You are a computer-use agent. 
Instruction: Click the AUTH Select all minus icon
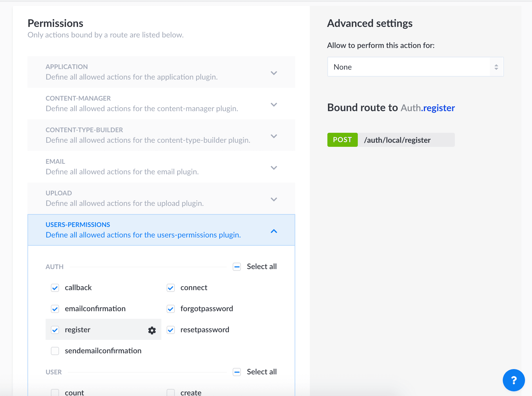(x=237, y=267)
